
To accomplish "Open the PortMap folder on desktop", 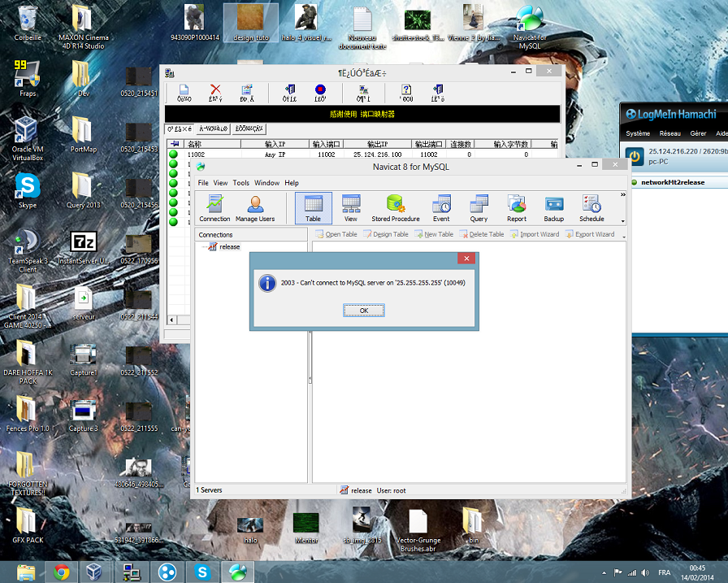I will [84, 135].
